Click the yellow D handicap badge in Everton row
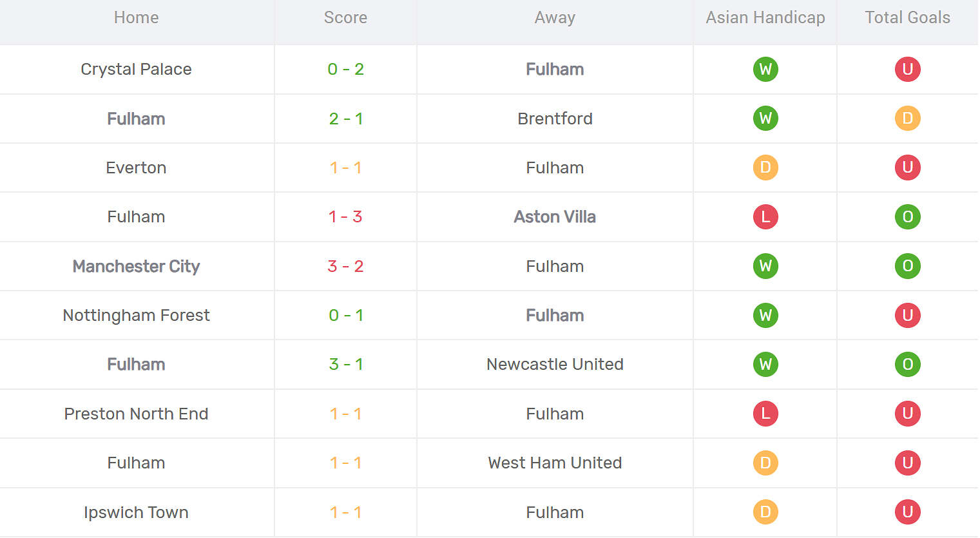 pos(765,168)
